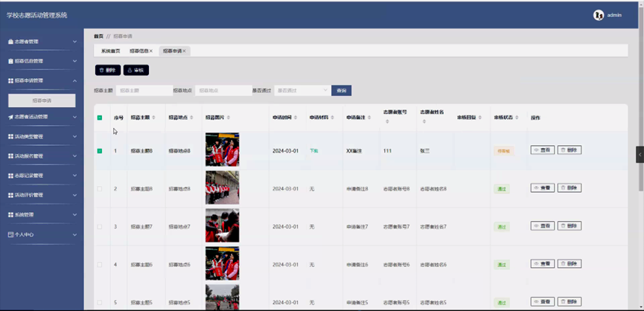Collapse 招募申请管理 menu chevron
Screen dimensions: 644x311
click(x=74, y=81)
